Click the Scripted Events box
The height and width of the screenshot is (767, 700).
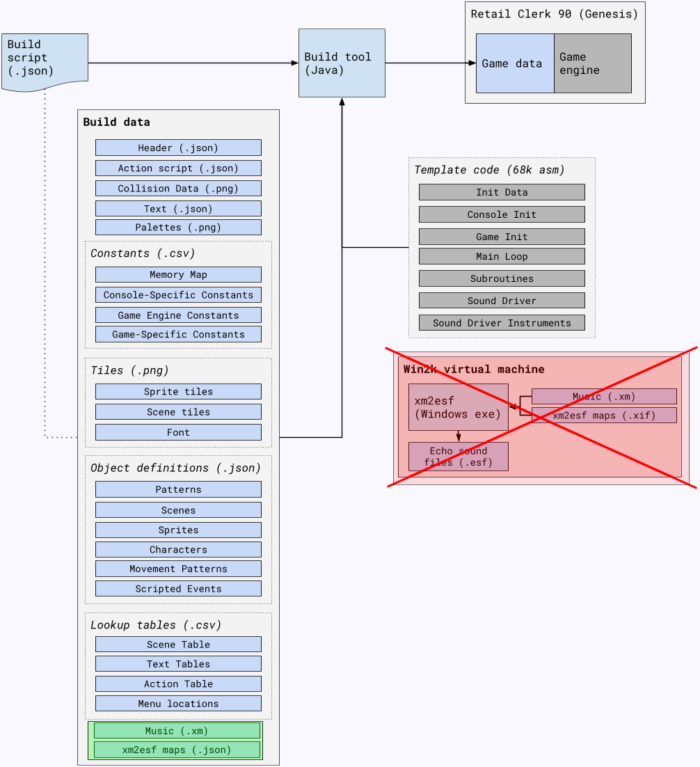(x=178, y=589)
